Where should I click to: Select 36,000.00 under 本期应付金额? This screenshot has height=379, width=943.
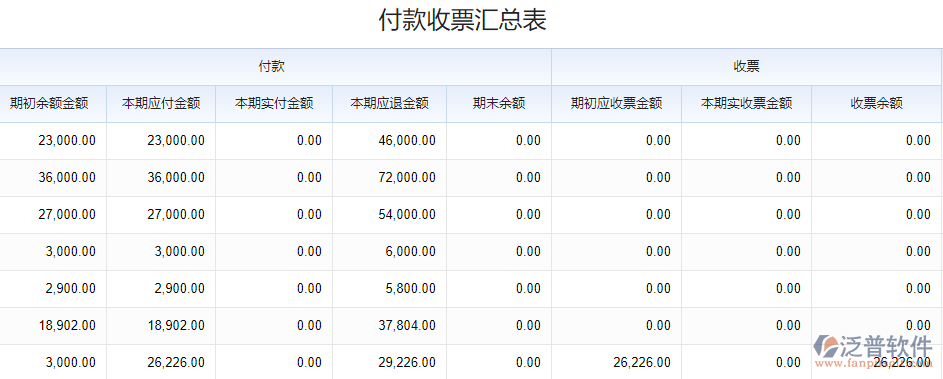(176, 177)
